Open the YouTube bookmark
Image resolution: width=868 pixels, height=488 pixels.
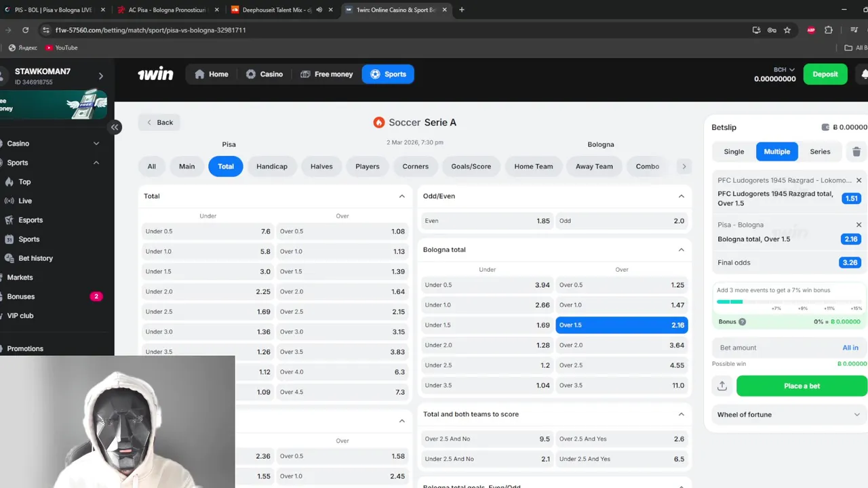[61, 47]
